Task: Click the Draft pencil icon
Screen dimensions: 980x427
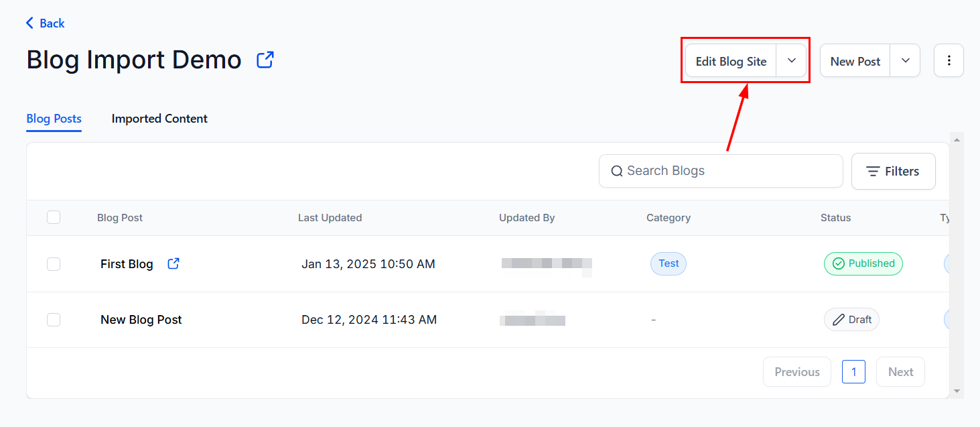Action: [x=838, y=320]
